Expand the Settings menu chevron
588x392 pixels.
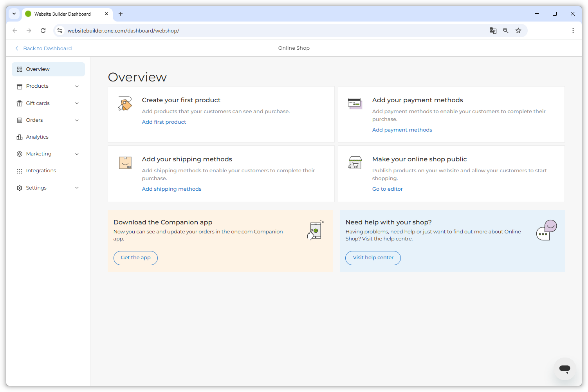click(x=77, y=188)
